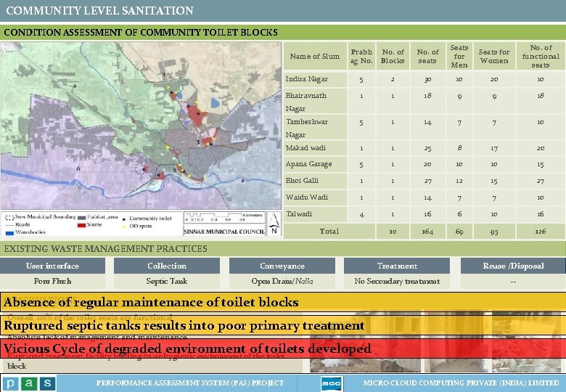Click the 'User interface' stage box

[x=53, y=266]
